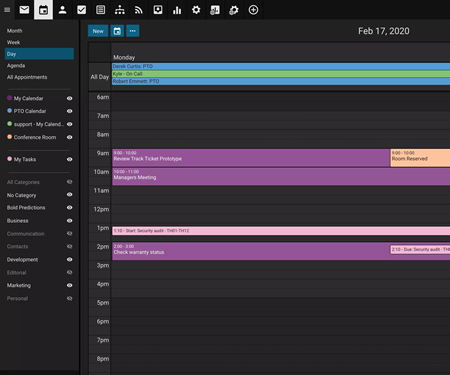The height and width of the screenshot is (375, 450).
Task: Click the New appointment button
Action: pos(98,31)
